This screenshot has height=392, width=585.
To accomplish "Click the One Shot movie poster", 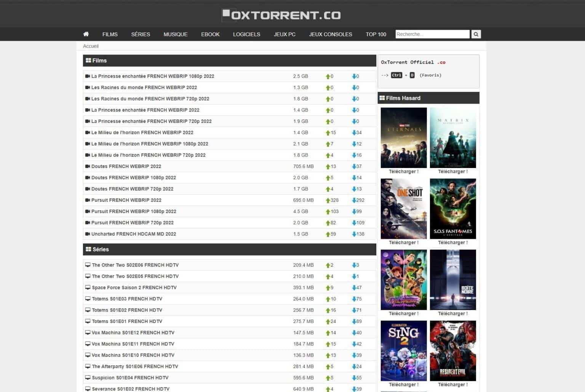I will pyautogui.click(x=404, y=209).
